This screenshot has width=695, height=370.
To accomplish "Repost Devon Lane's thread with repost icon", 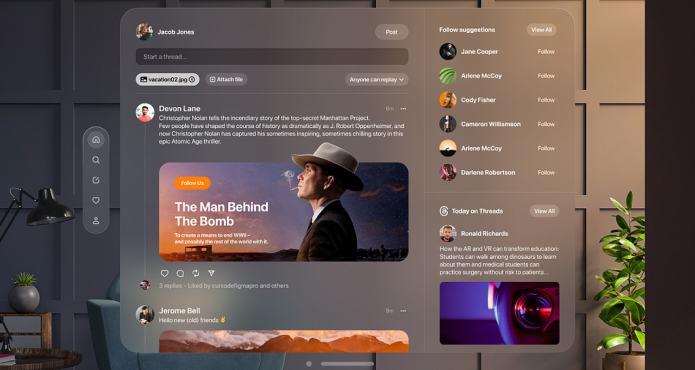I will [x=196, y=273].
